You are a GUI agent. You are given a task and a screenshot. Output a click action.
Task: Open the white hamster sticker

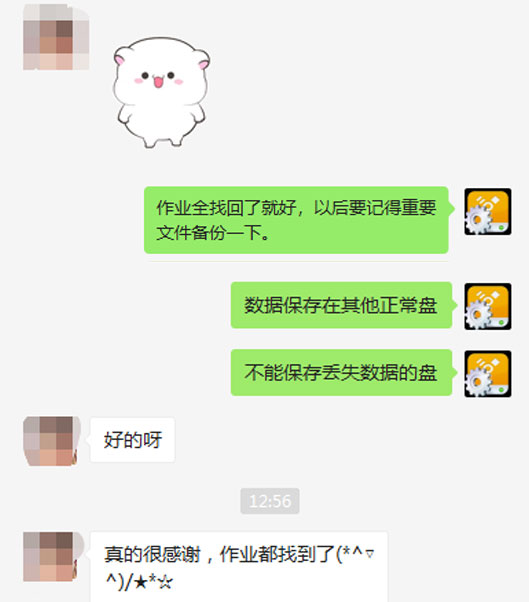click(161, 93)
